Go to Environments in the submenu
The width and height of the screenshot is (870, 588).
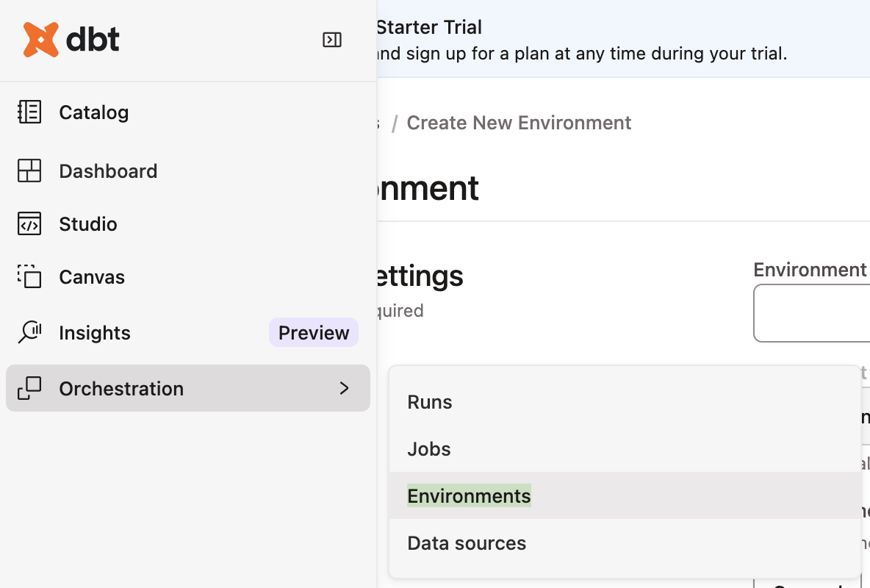(469, 496)
